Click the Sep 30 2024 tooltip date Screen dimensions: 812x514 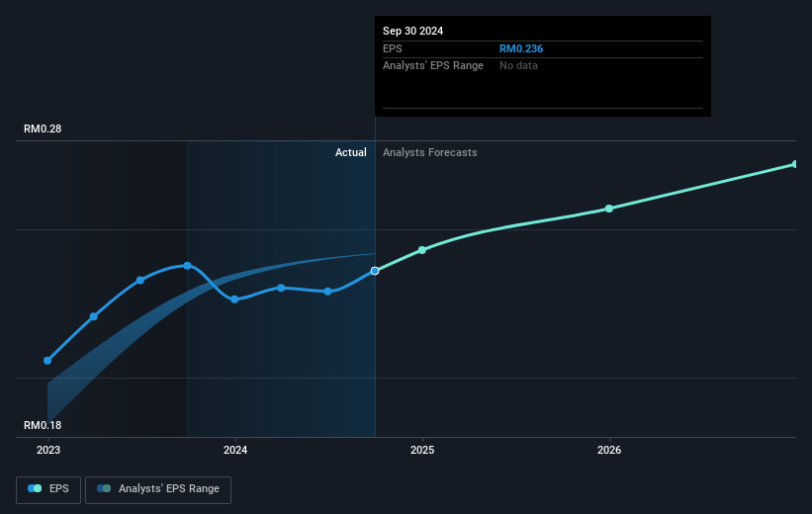click(x=412, y=31)
